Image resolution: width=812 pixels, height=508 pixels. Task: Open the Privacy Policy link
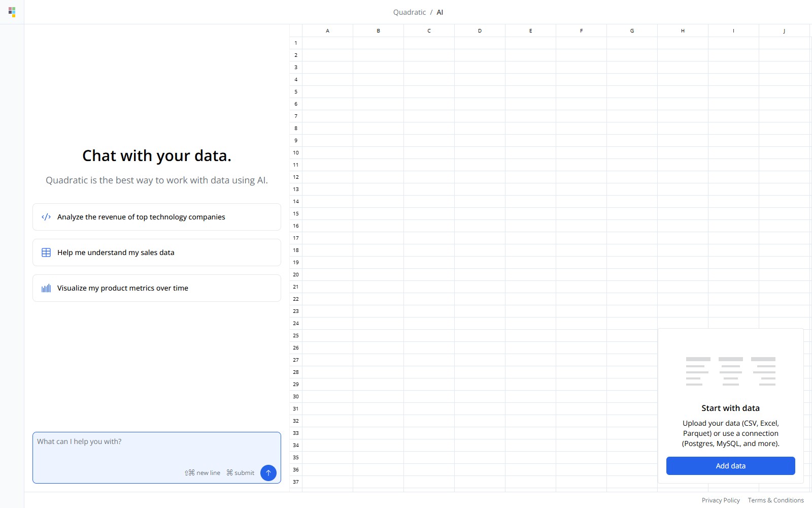pyautogui.click(x=721, y=500)
